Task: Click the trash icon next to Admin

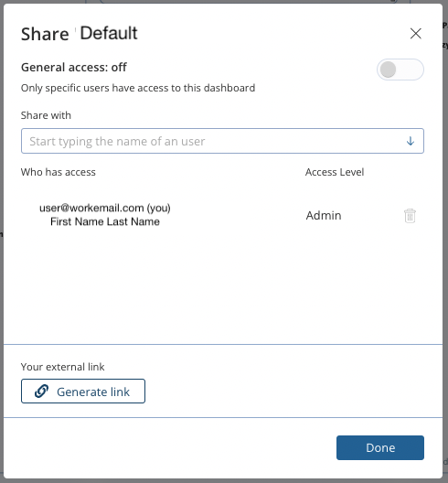Action: (410, 216)
